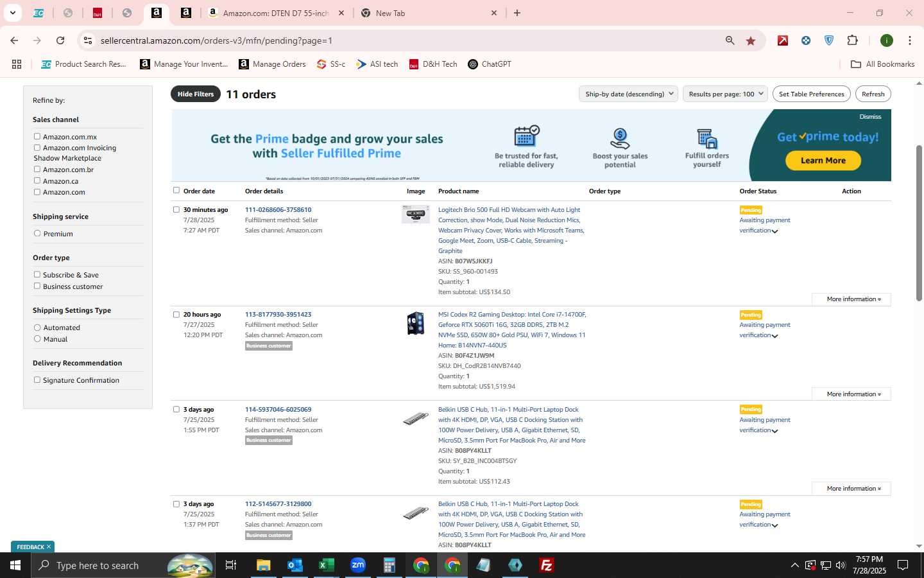Click the Refresh orders button
The height and width of the screenshot is (578, 924).
tap(873, 94)
